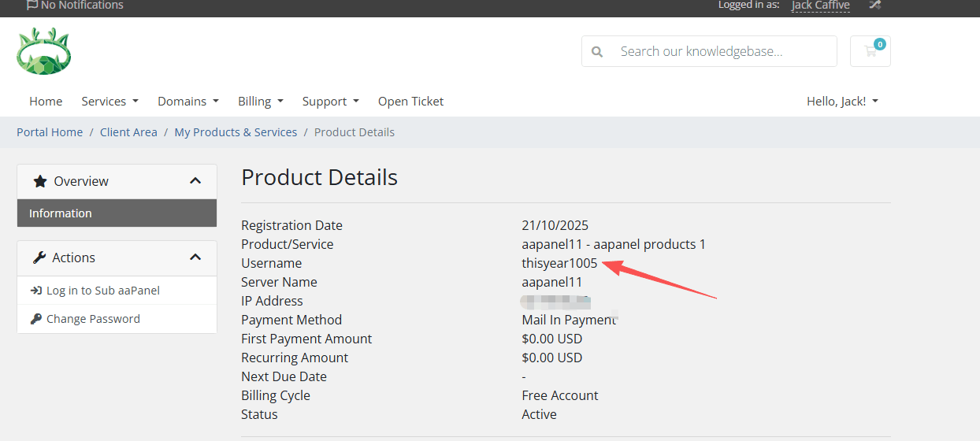Expand the Domains dropdown menu
The height and width of the screenshot is (441, 980).
click(x=188, y=101)
